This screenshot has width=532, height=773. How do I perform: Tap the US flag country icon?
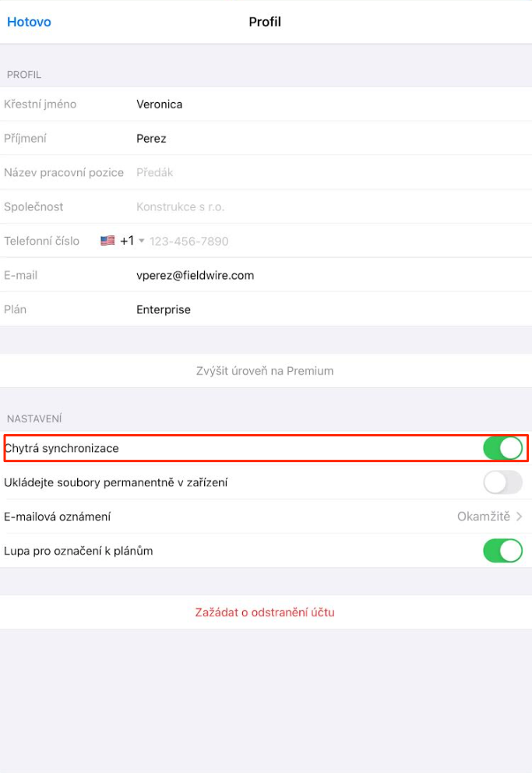(x=107, y=242)
